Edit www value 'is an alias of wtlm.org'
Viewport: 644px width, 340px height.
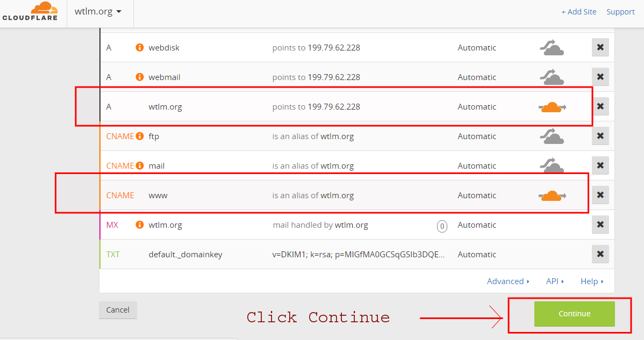pos(312,195)
